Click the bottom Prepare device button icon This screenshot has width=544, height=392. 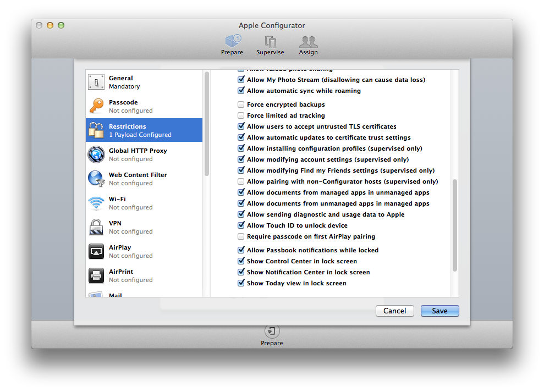tap(272, 332)
